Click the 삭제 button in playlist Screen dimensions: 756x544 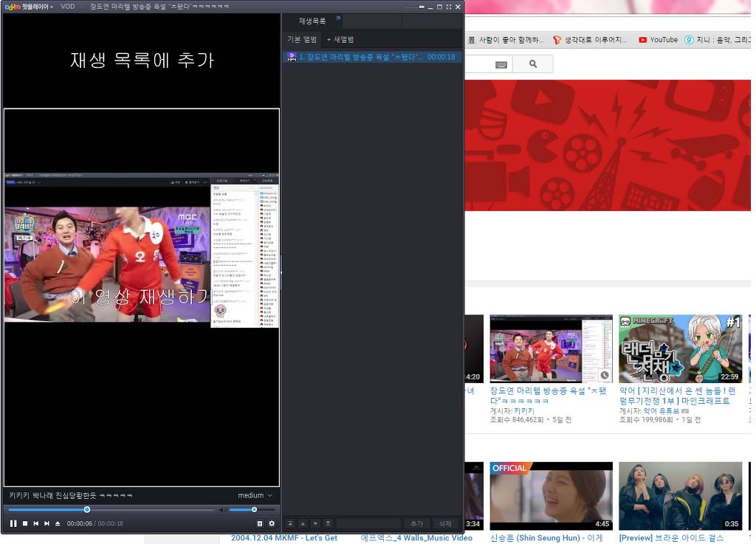445,523
